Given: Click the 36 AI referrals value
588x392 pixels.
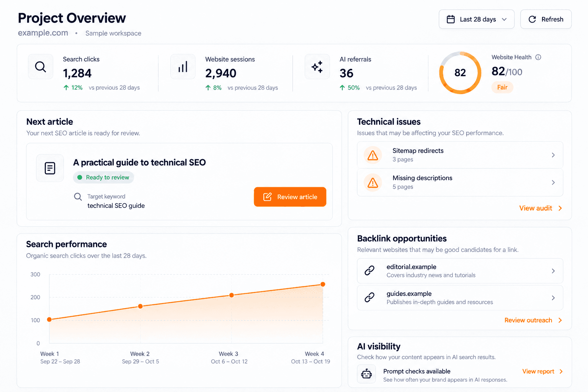Looking at the screenshot, I should (346, 73).
